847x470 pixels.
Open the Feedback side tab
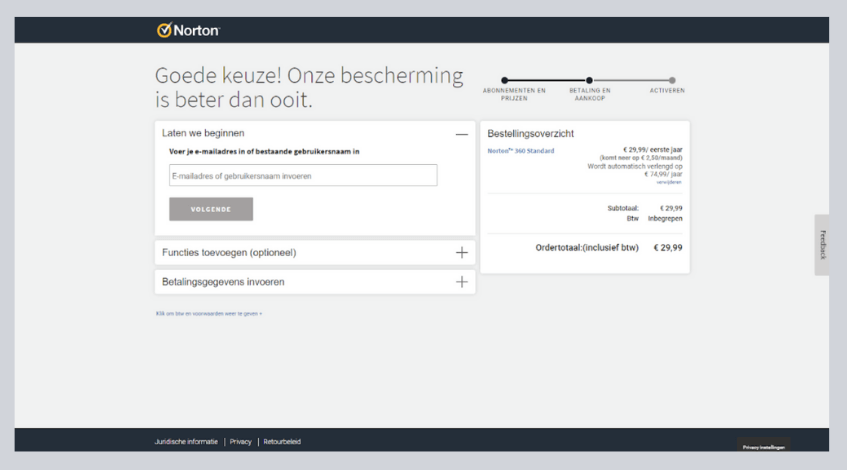point(822,245)
